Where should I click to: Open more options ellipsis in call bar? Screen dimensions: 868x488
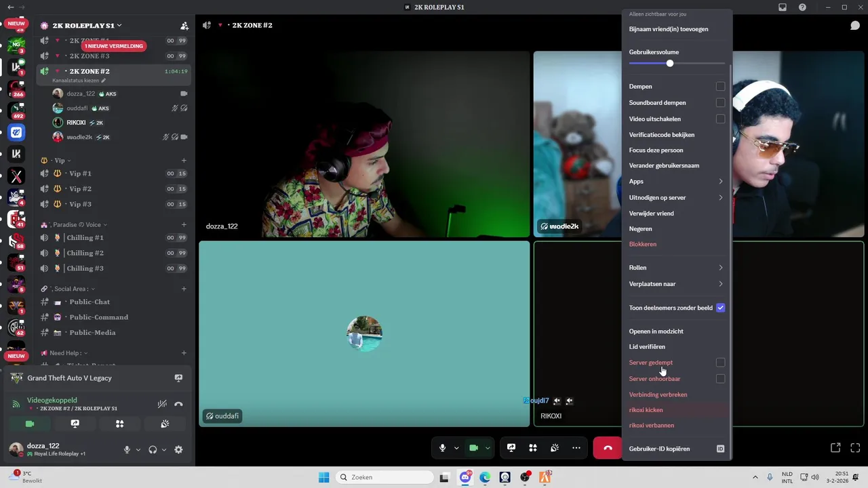pyautogui.click(x=576, y=448)
